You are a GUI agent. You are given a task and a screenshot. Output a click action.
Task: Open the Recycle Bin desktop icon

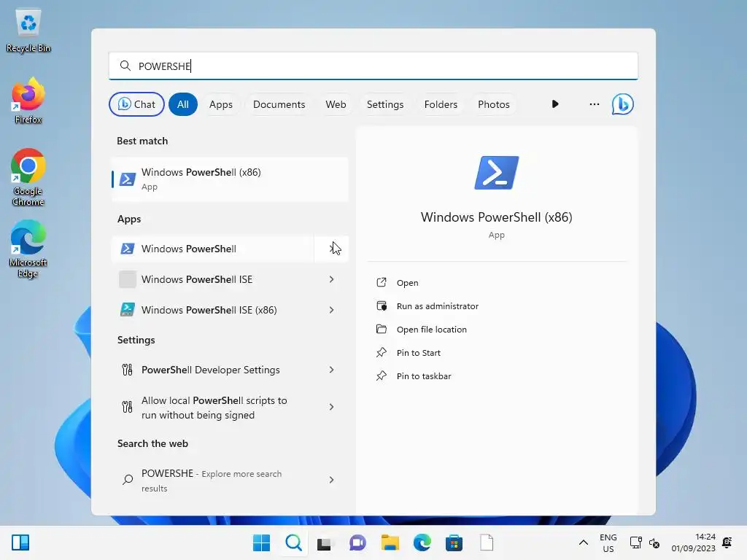[28, 31]
